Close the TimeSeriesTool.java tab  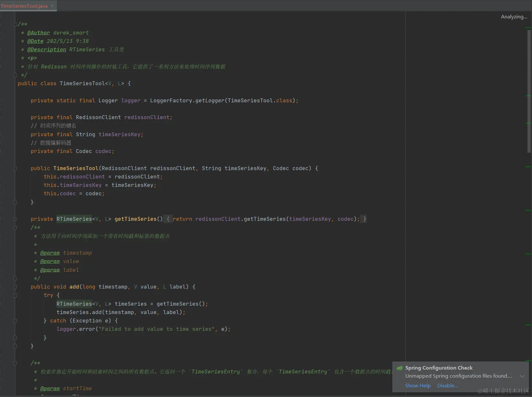pyautogui.click(x=52, y=6)
